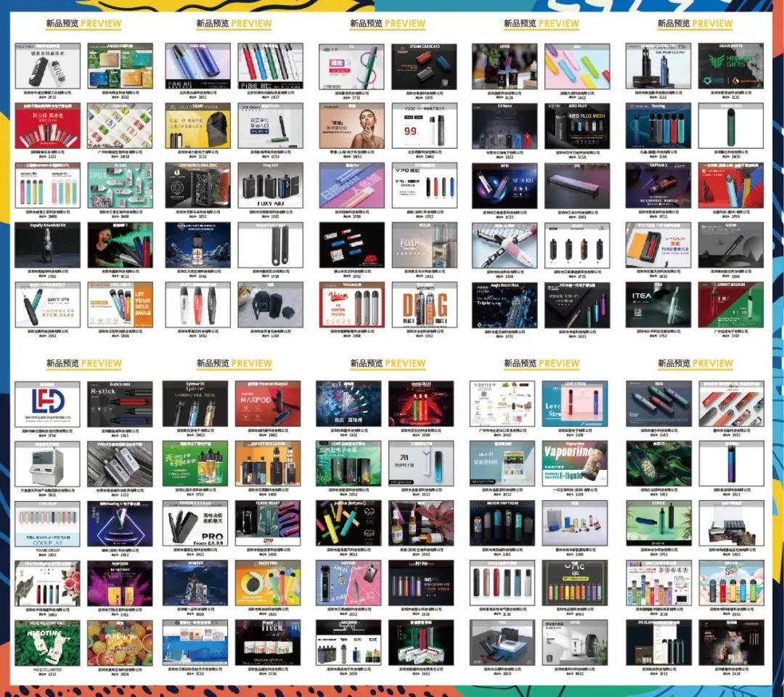
Task: Open the COOLPLAY pastel pods thumbnail
Action: (x=47, y=523)
